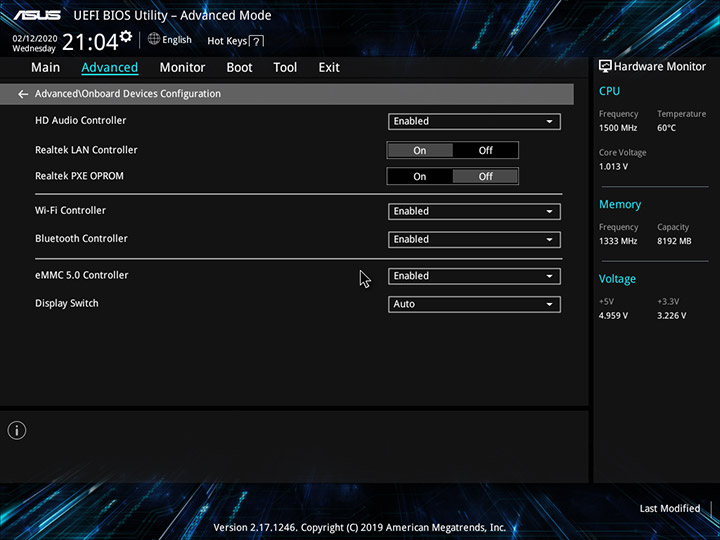Click Advanced\Onboard Devices Configuration breadcrumb text
This screenshot has height=540, width=720.
[x=128, y=94]
